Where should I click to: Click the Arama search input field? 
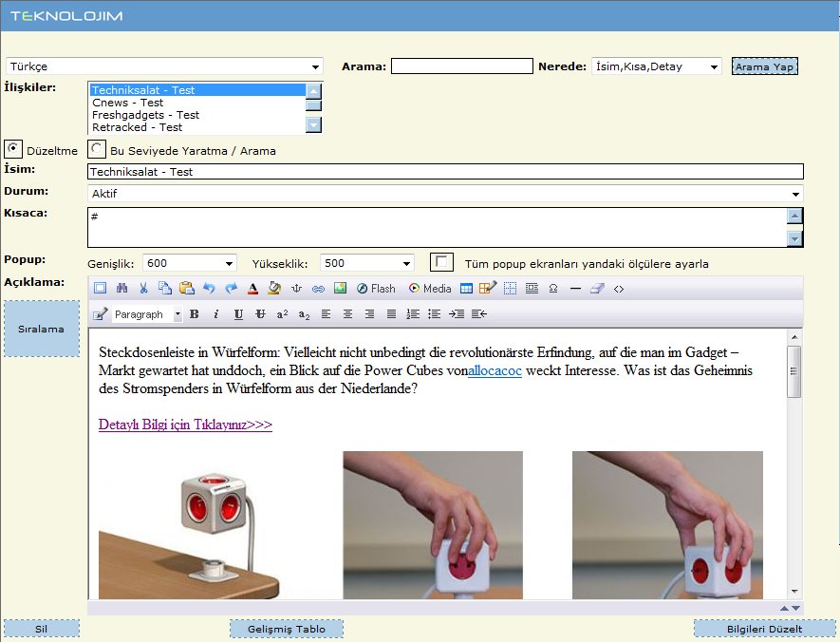462,66
